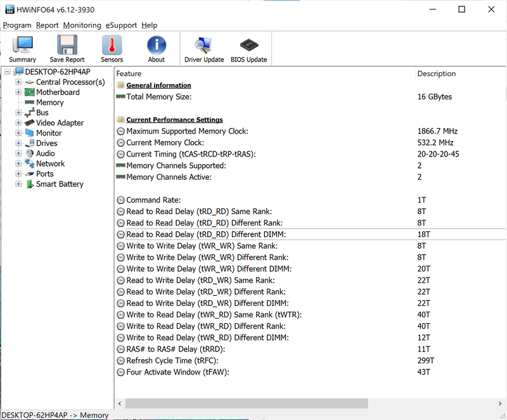Viewport: 507px width, 420px height.
Task: Open the eSupport menu
Action: click(x=121, y=25)
